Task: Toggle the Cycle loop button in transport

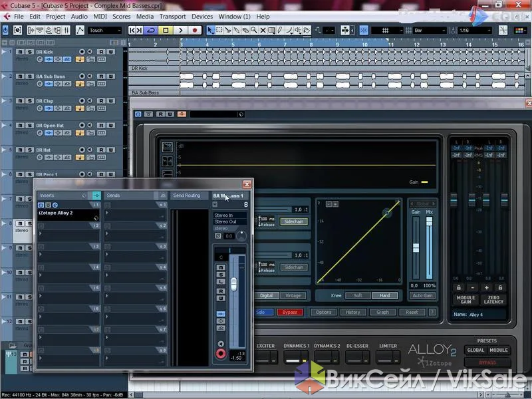Action: coord(151,31)
